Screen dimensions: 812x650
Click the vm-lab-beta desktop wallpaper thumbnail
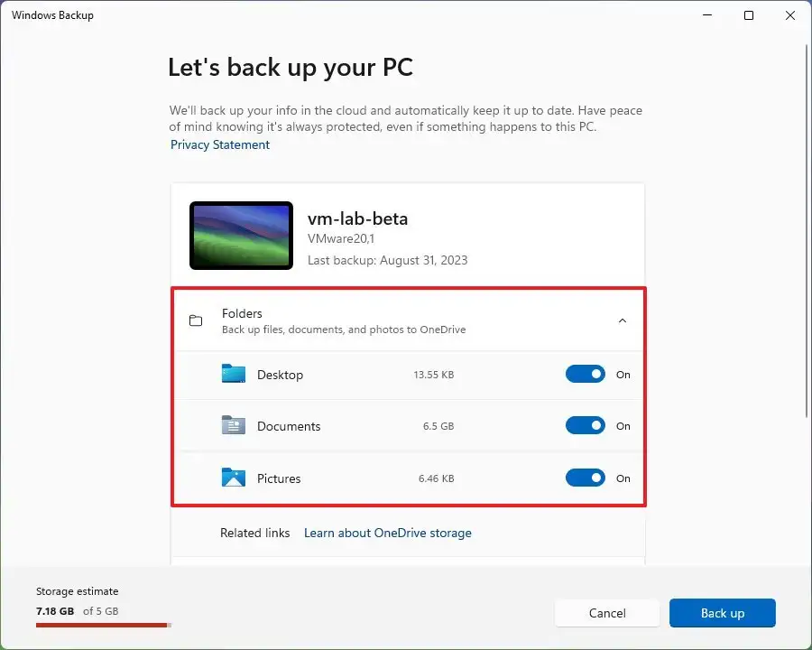241,235
